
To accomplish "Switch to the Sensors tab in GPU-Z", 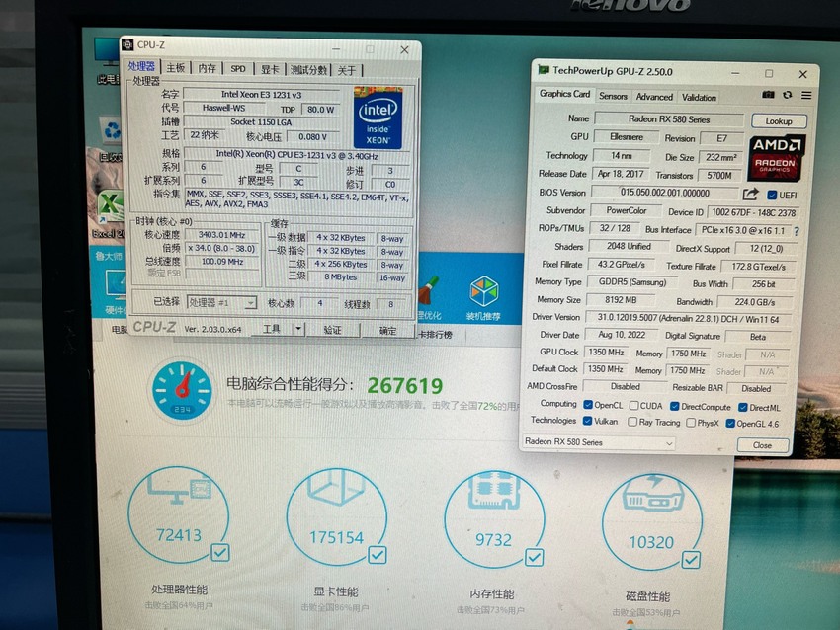I will 613,97.
